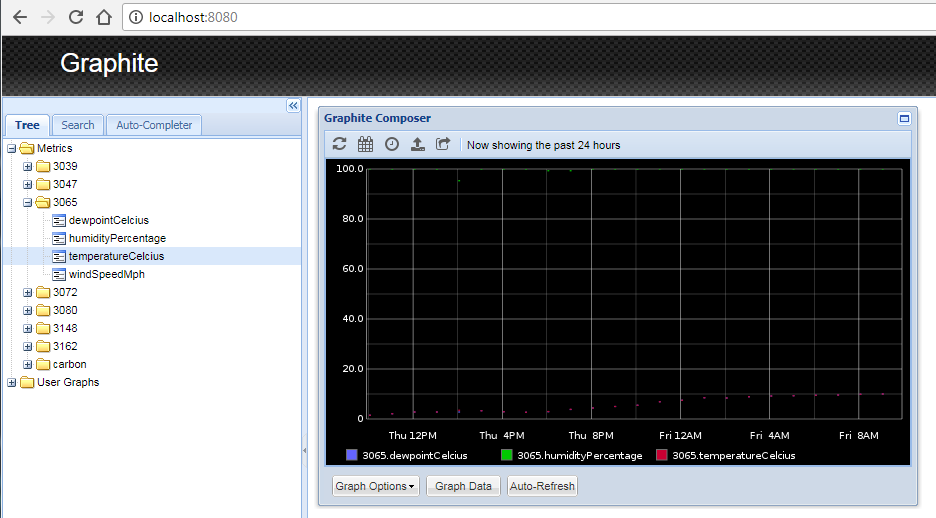
Task: Reload the page using browser refresh button
Action: (76, 17)
